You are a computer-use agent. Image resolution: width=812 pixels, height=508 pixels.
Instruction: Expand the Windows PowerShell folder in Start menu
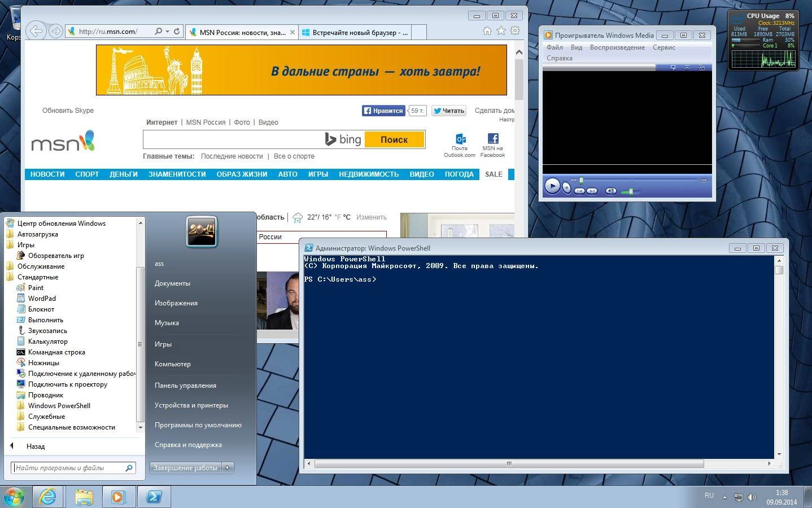point(59,406)
